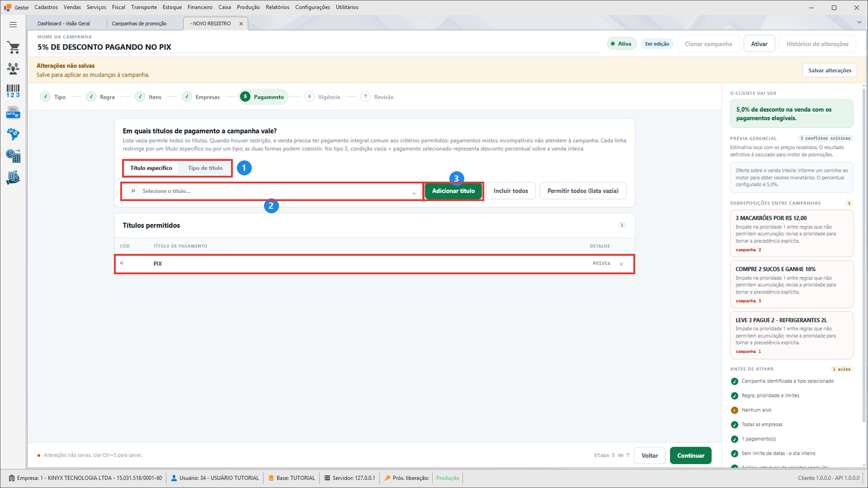Remove the PIX row from permitted titles
This screenshot has width=868, height=488.
621,264
